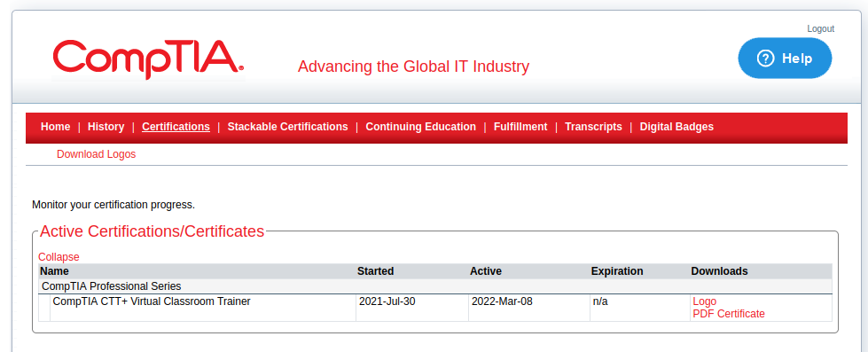Click the Advancing the Global IT Industry tagline
This screenshot has height=352, width=868.
[413, 66]
